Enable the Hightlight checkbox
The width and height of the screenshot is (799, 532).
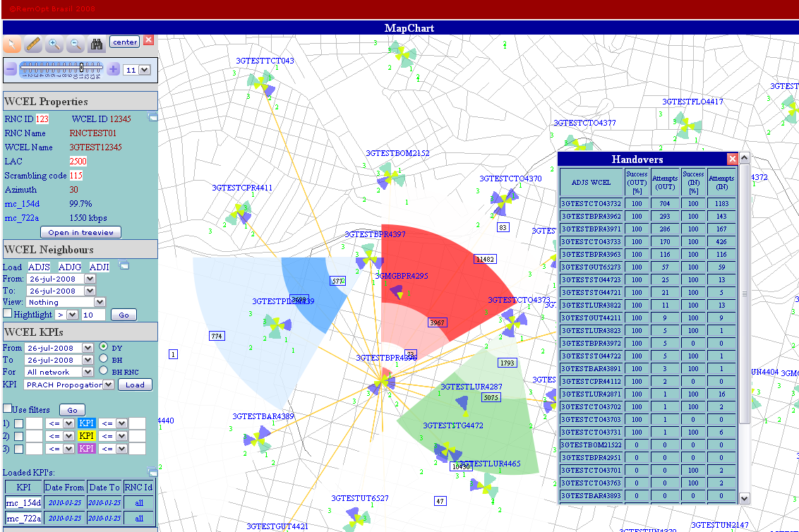(8, 314)
